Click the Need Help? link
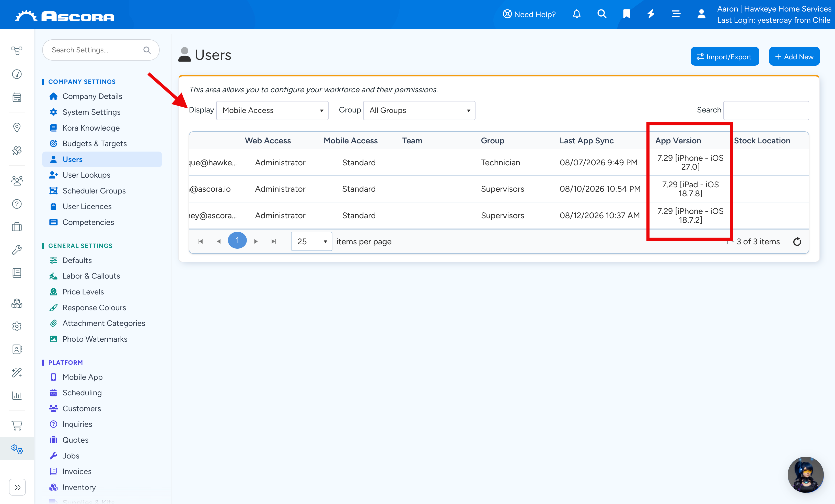835x504 pixels. pos(529,14)
